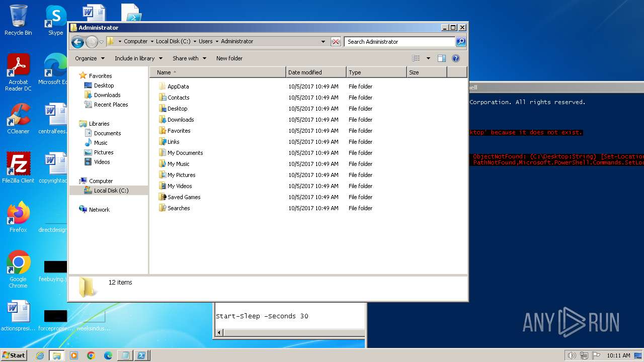Select Desktop under Favorites
Image resolution: width=644 pixels, height=362 pixels.
(104, 85)
